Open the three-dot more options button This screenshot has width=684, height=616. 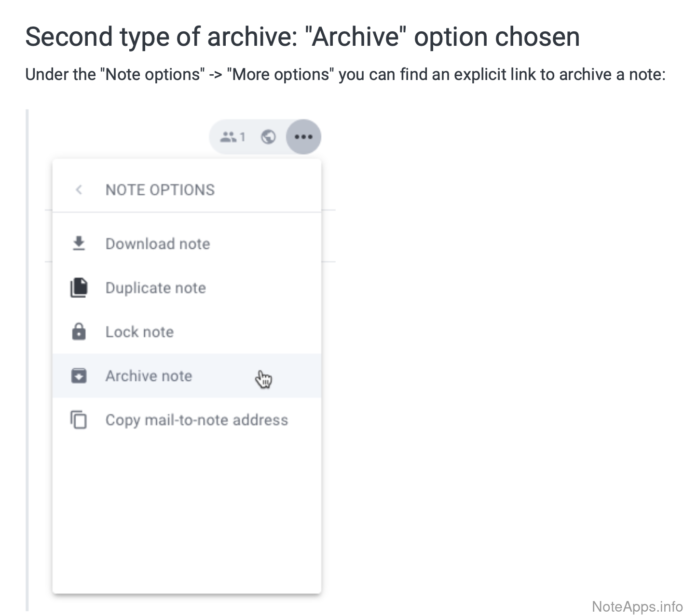(x=303, y=137)
